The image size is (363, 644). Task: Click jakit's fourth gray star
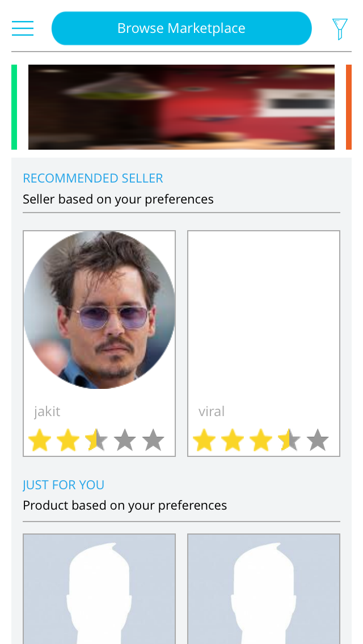tap(125, 440)
